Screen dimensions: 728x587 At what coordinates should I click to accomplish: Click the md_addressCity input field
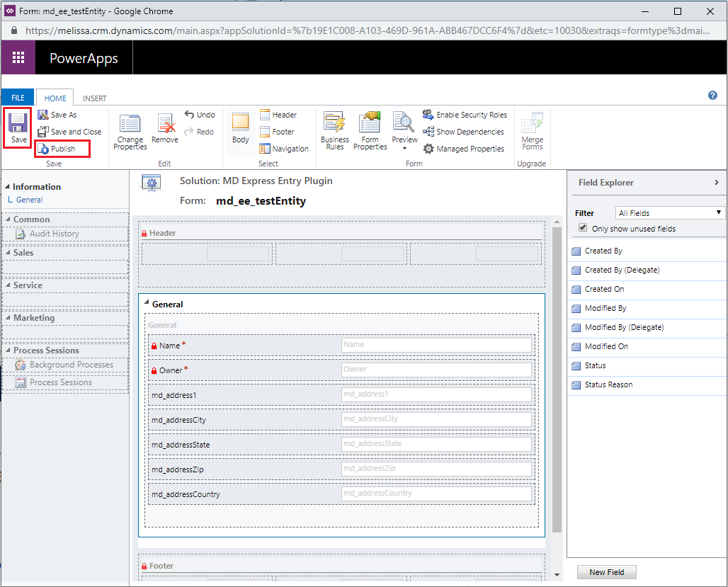[x=436, y=419]
